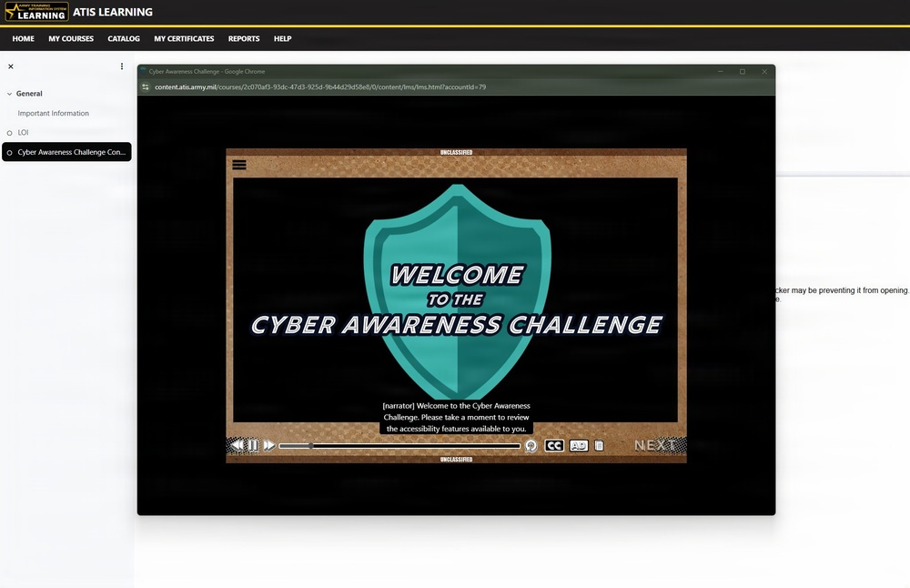Click the Cyber Awareness Challenge completion circle
Screen dimensions: 910x588
point(9,153)
